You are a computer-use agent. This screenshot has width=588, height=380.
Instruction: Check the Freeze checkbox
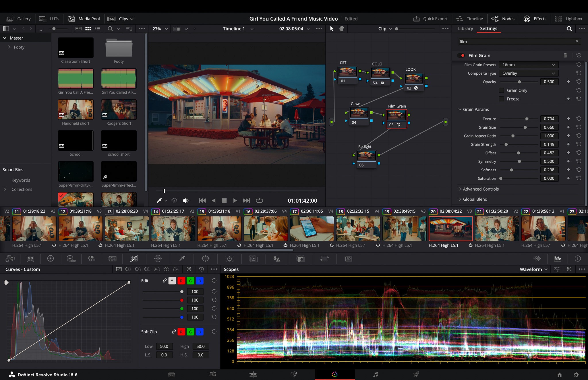pyautogui.click(x=502, y=99)
